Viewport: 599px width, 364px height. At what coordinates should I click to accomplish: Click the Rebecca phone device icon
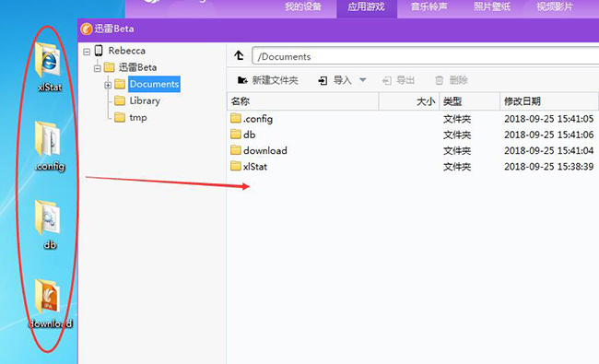tap(99, 51)
